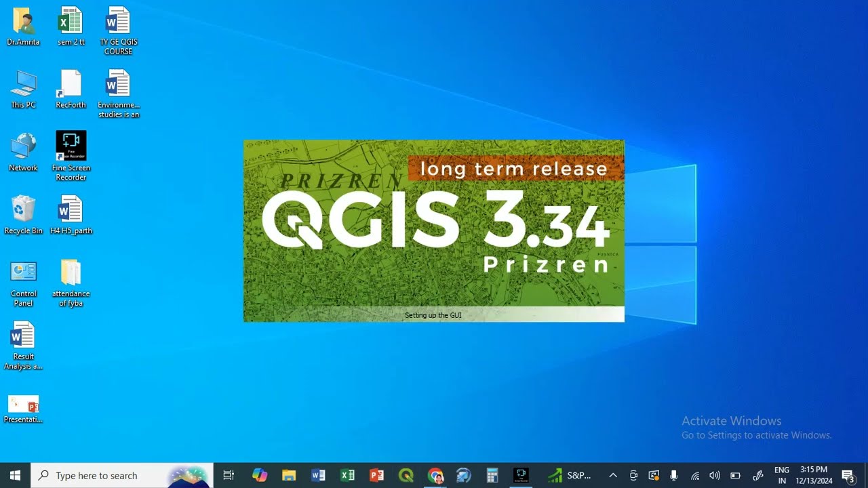Screen dimensions: 868x488
Task: Open PowerPoint from the taskbar
Action: (x=376, y=475)
